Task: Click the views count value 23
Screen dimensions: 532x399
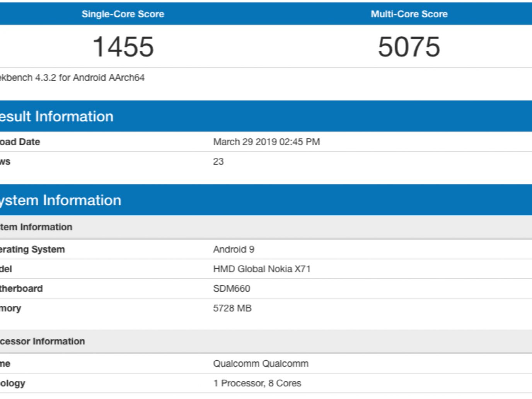Action: [x=218, y=162]
